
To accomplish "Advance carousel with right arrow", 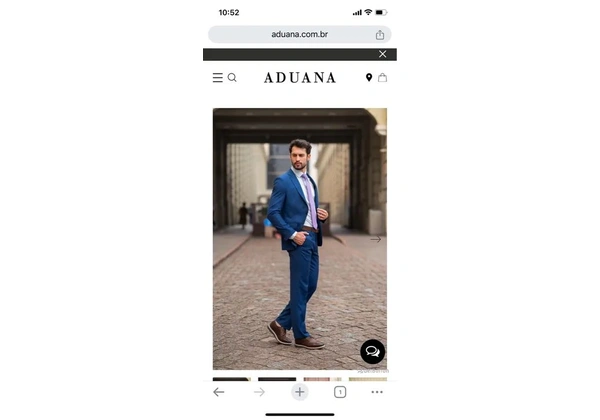I will coord(375,239).
